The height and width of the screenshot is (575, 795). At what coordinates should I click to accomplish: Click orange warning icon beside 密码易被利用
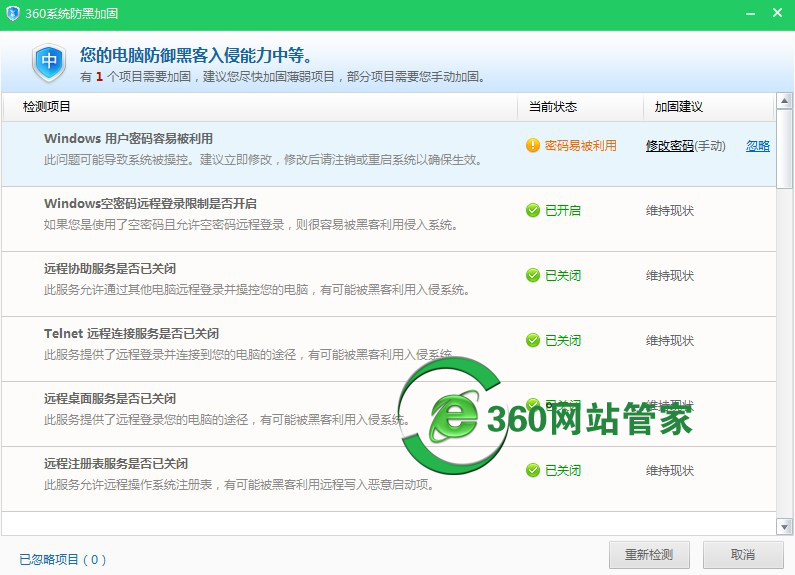[x=533, y=146]
